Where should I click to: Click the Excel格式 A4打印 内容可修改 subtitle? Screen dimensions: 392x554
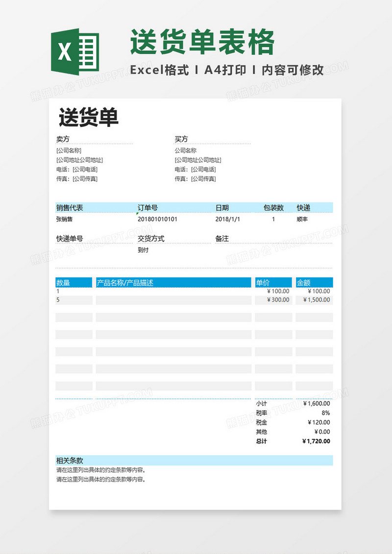click(x=227, y=70)
